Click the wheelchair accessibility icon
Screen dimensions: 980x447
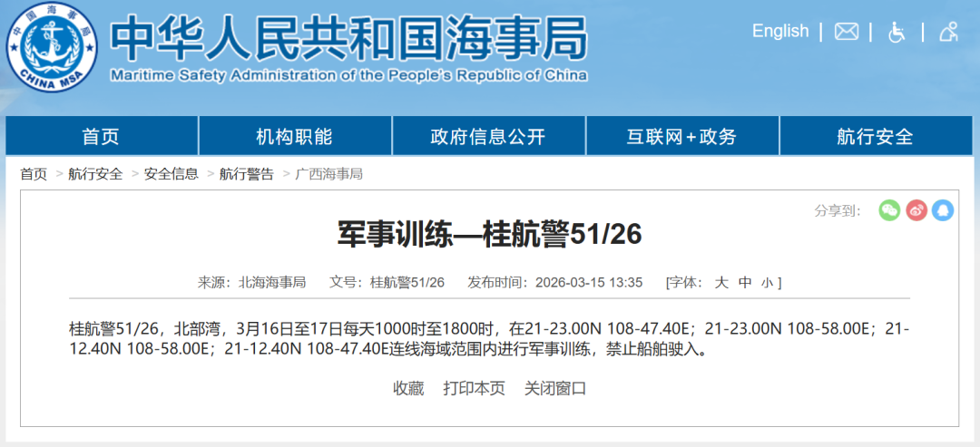(x=897, y=32)
